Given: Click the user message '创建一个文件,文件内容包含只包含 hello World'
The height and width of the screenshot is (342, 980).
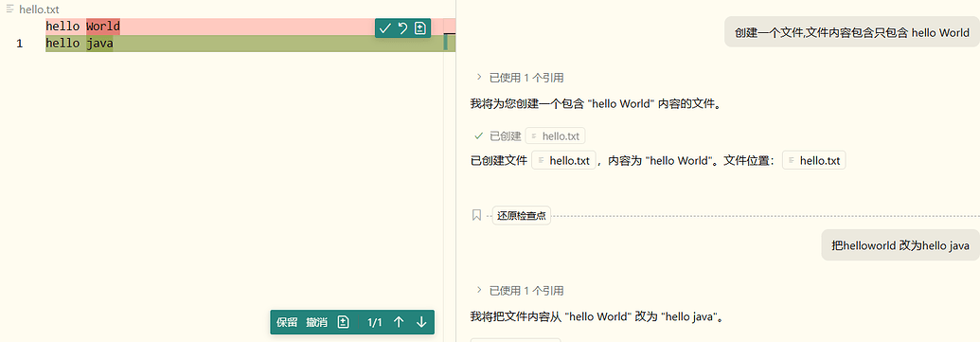Looking at the screenshot, I should click(852, 32).
